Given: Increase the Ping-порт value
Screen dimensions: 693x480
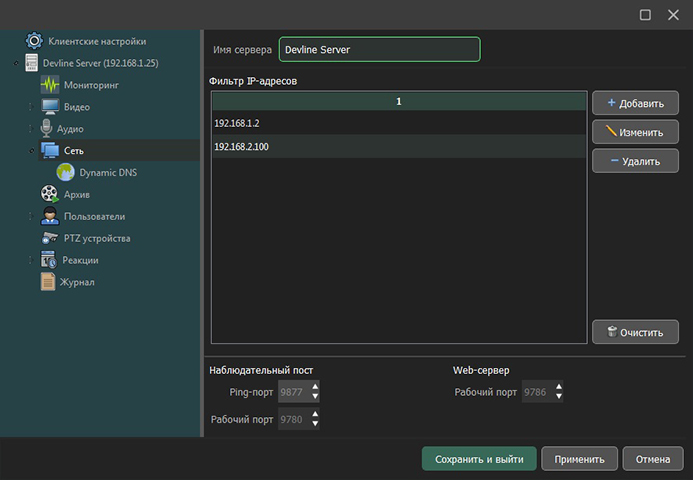Looking at the screenshot, I should click(x=316, y=388).
